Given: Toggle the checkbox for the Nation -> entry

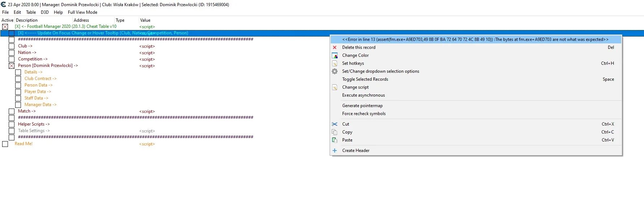Looking at the screenshot, I should pyautogui.click(x=12, y=53).
